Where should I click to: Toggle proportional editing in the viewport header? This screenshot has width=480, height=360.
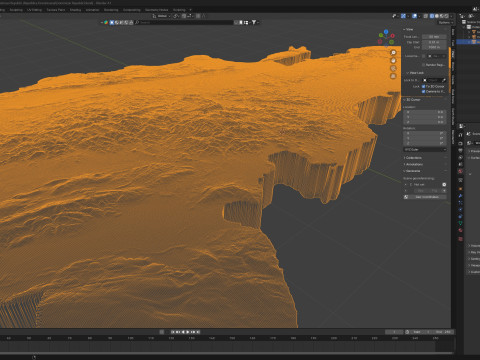tap(198, 16)
